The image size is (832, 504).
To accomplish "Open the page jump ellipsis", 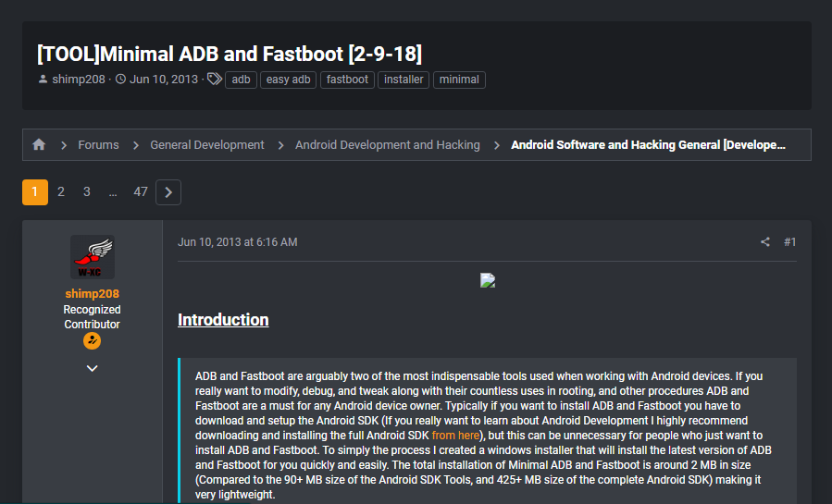I will point(113,192).
